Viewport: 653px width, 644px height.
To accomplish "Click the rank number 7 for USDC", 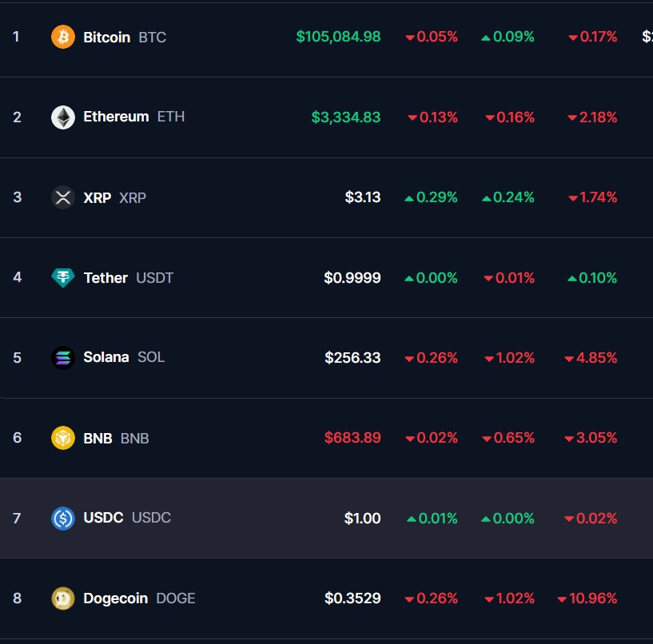I will (17, 518).
